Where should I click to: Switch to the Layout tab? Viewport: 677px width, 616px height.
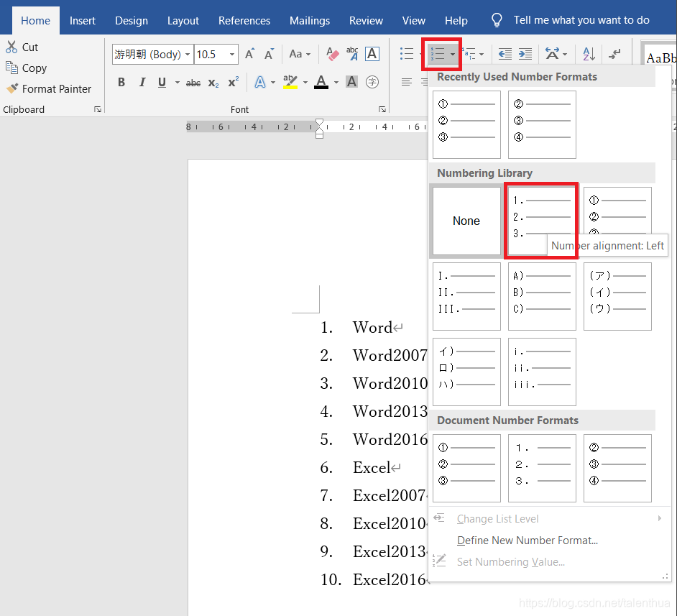pyautogui.click(x=183, y=20)
